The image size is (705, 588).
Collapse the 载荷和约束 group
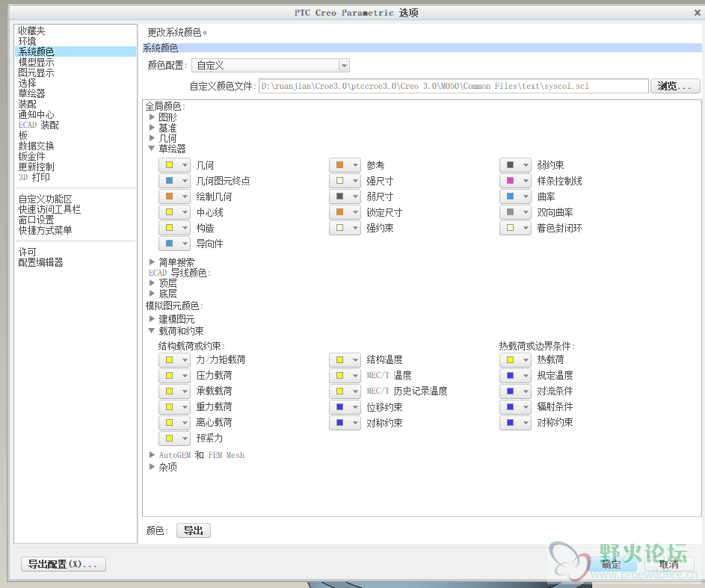click(x=152, y=330)
